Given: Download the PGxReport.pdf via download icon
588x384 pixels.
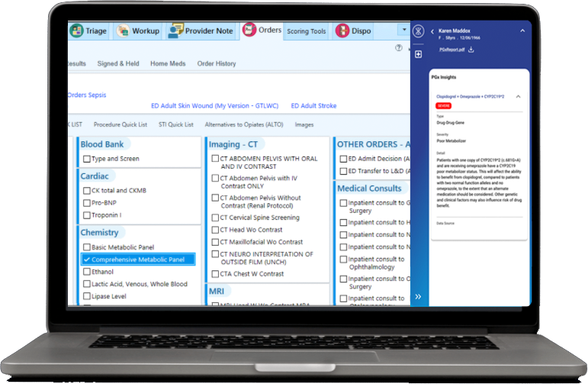Looking at the screenshot, I should click(471, 50).
